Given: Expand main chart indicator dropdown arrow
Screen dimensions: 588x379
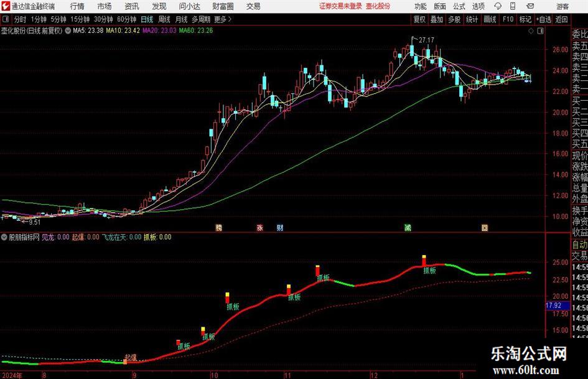Looking at the screenshot, I should pos(68,30).
